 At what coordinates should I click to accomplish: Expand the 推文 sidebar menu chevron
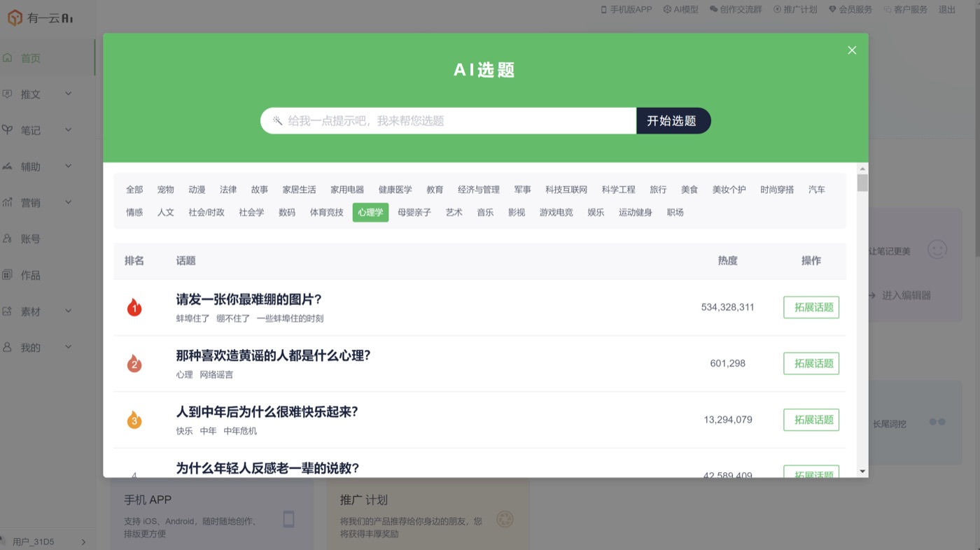[x=68, y=94]
